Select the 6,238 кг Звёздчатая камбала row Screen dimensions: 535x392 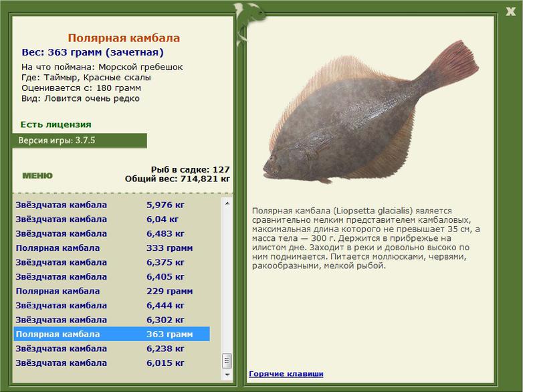(x=112, y=349)
